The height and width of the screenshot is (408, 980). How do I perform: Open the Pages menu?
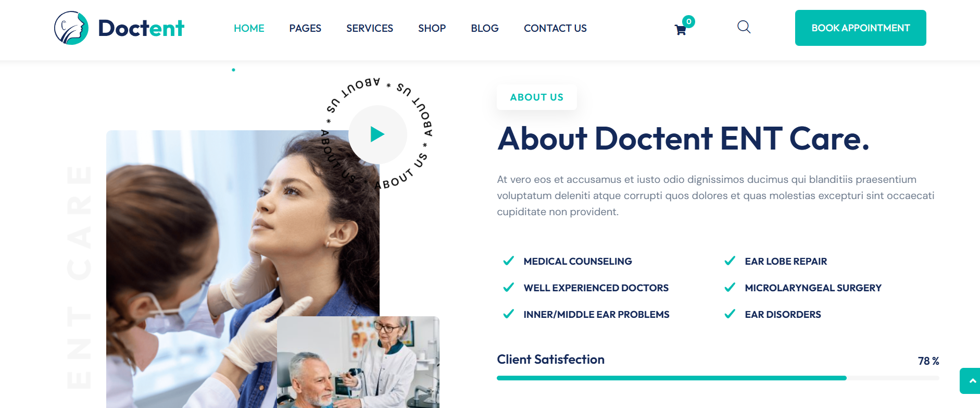(x=305, y=28)
